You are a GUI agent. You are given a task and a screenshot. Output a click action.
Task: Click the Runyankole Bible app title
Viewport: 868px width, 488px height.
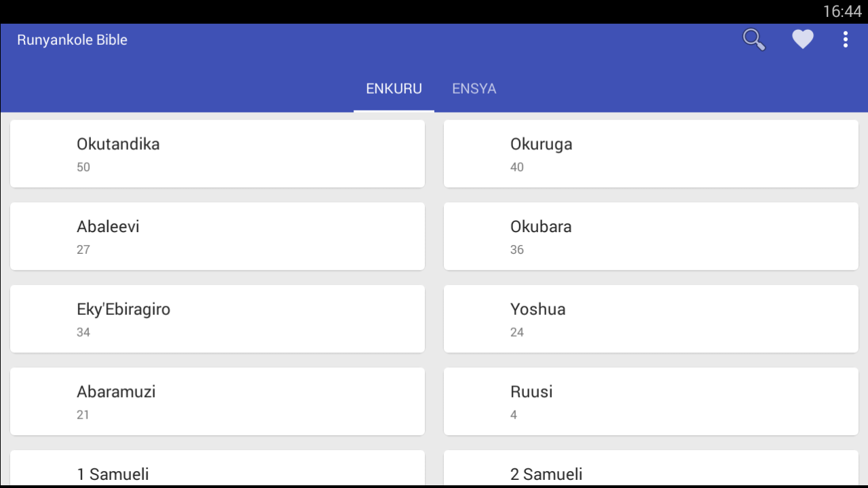73,40
